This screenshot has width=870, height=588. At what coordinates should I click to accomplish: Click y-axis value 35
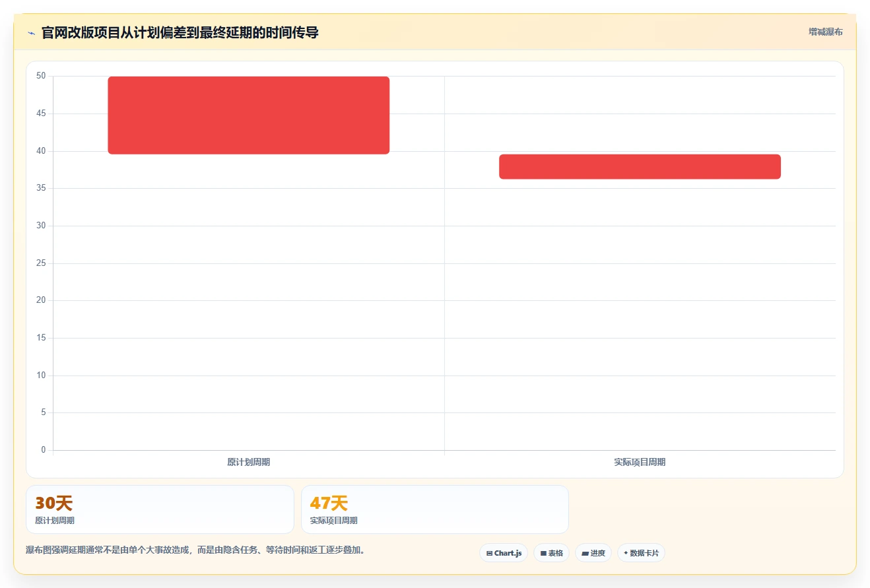(x=41, y=188)
